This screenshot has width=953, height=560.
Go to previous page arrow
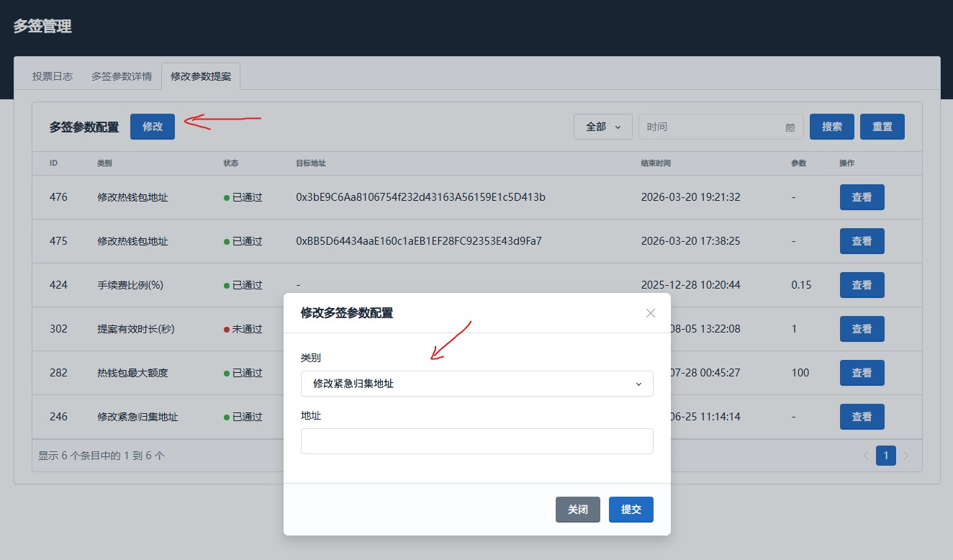(x=866, y=456)
